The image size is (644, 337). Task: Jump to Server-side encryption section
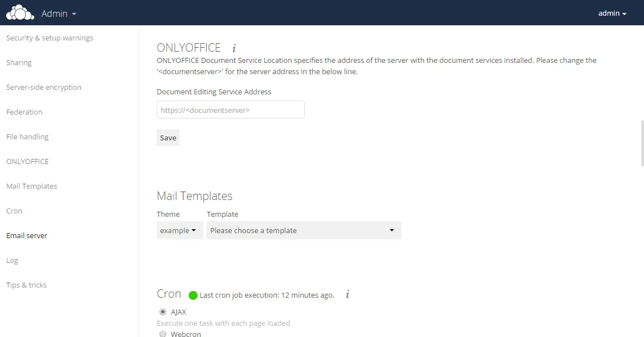coord(44,87)
